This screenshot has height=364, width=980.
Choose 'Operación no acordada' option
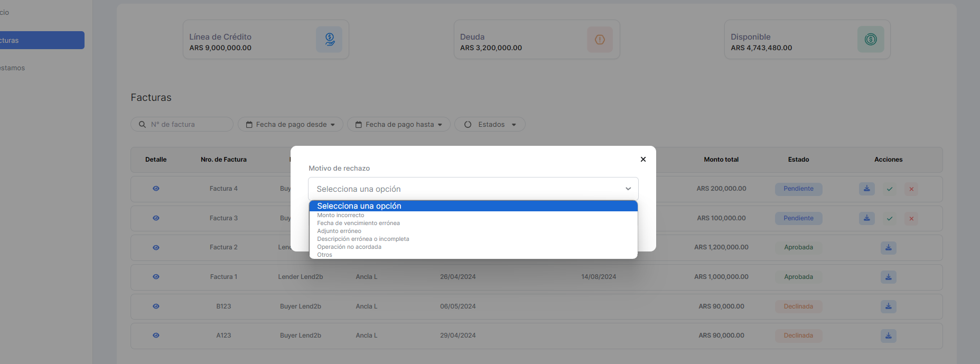(349, 247)
